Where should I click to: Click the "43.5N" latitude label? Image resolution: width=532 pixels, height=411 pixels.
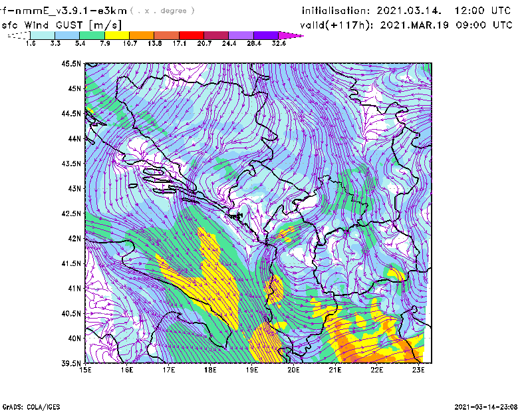[71, 164]
